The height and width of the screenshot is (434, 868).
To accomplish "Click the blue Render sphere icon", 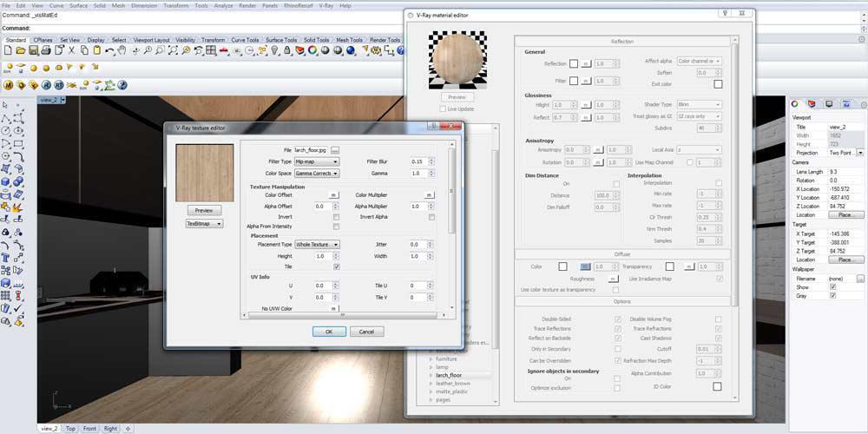I will pos(351,50).
